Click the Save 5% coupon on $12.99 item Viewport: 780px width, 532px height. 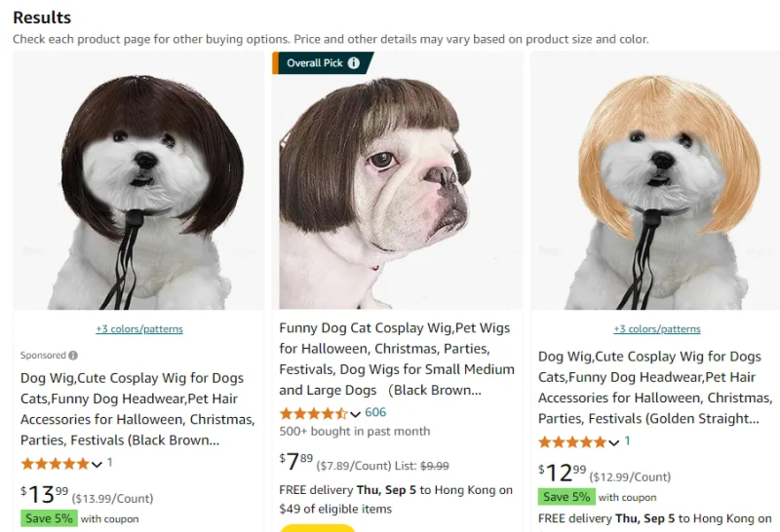click(x=565, y=497)
